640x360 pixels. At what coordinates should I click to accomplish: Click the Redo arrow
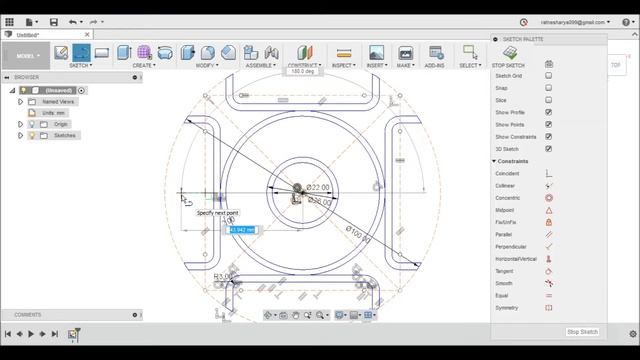(x=93, y=22)
